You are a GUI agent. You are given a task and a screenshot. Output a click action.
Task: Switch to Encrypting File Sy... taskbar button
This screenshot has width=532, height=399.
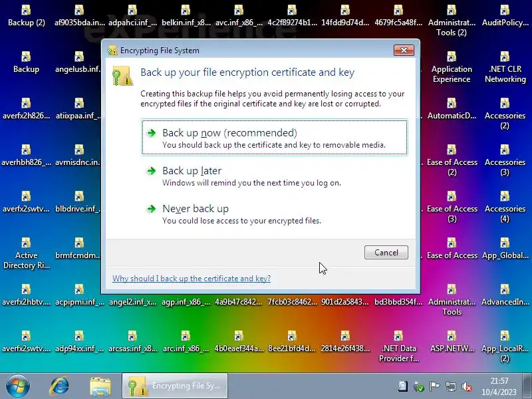[x=175, y=386]
